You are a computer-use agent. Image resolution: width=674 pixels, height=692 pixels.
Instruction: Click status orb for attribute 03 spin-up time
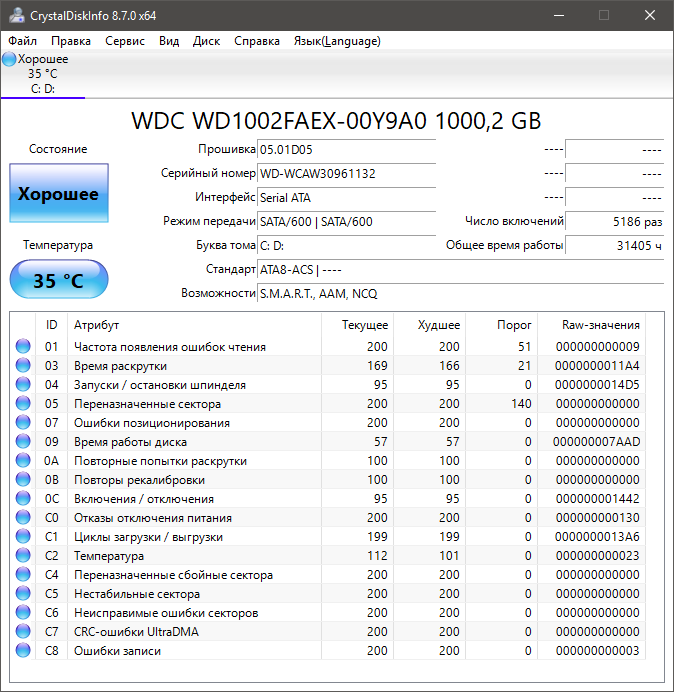[23, 365]
